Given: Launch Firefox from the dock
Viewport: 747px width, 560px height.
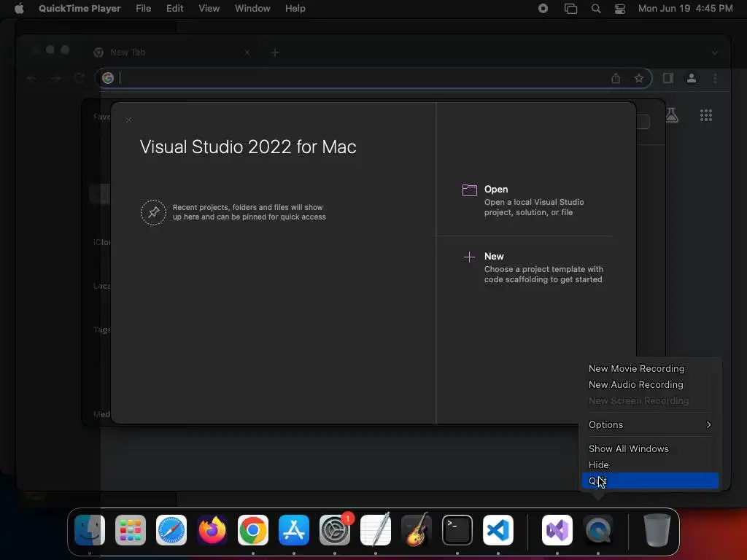Looking at the screenshot, I should tap(212, 530).
